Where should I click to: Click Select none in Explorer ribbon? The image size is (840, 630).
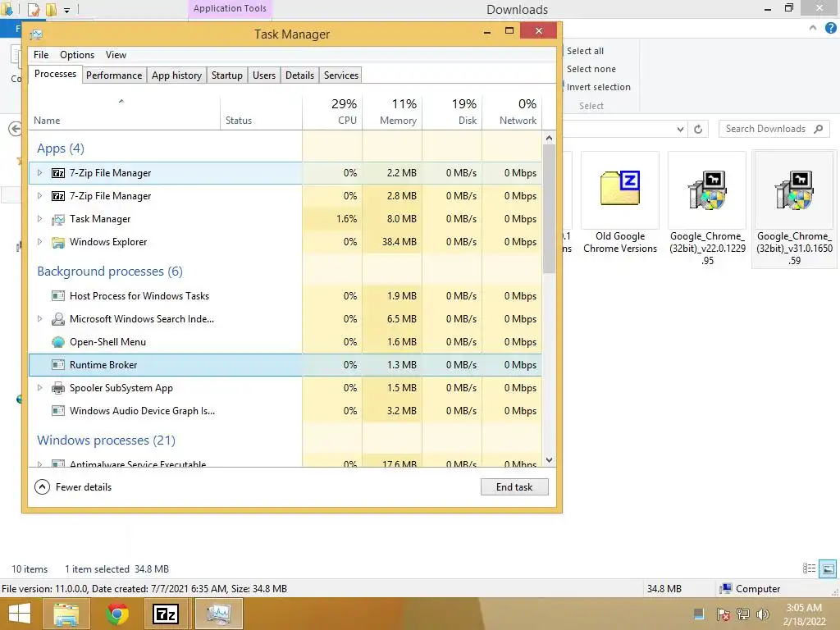point(591,69)
